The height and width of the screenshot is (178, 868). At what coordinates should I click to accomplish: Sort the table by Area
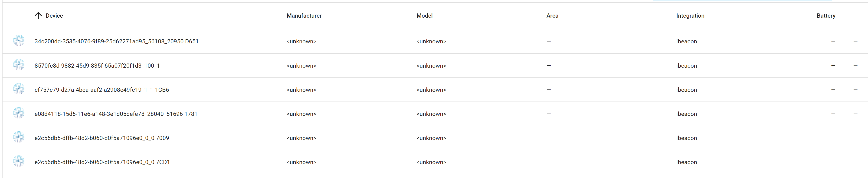(x=552, y=16)
